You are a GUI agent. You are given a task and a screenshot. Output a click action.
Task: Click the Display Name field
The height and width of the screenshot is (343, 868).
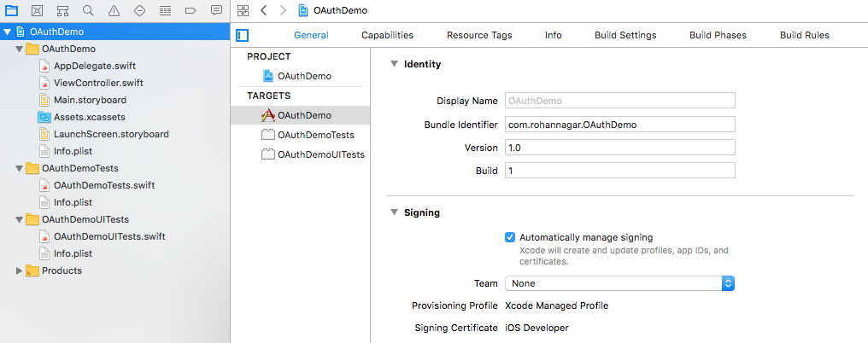click(620, 101)
